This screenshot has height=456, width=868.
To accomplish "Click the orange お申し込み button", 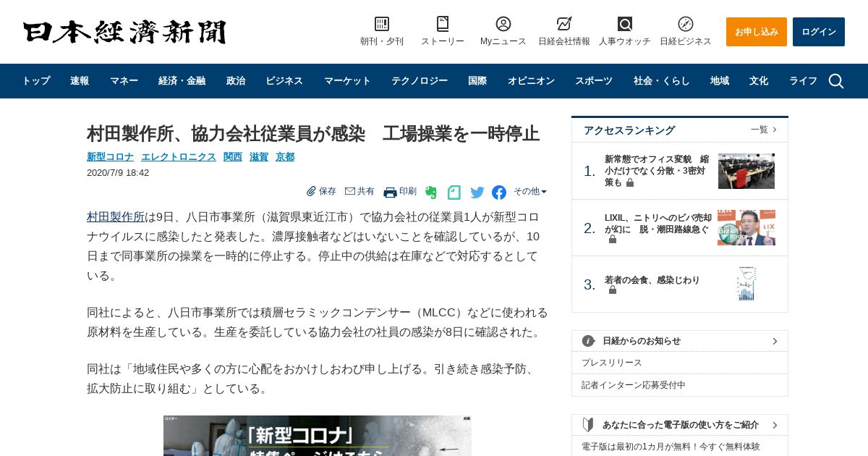I will pyautogui.click(x=757, y=32).
